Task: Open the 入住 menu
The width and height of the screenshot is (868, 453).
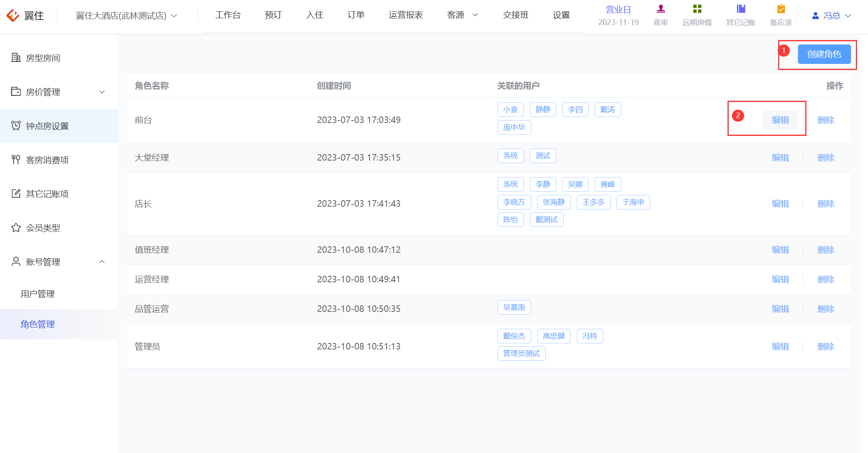Action: click(315, 15)
